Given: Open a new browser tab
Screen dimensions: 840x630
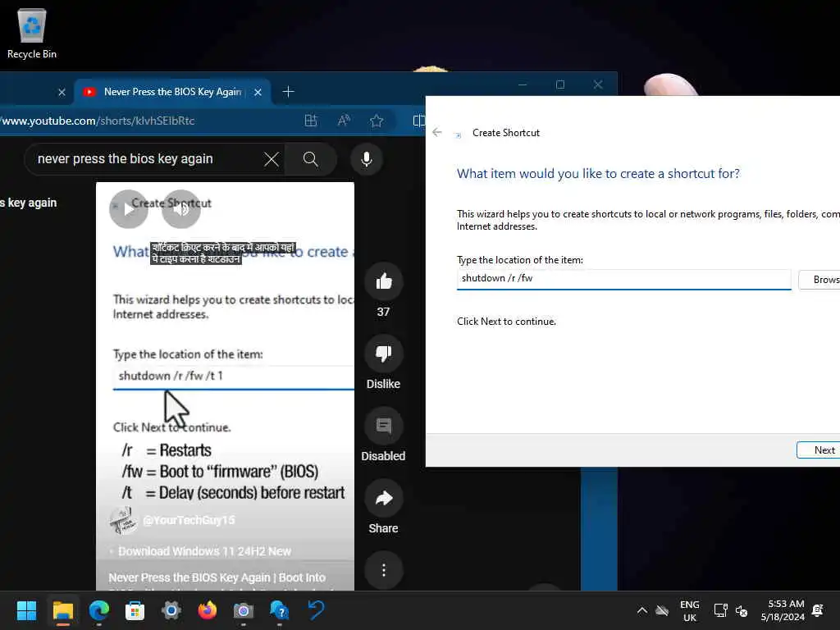Looking at the screenshot, I should click(288, 92).
